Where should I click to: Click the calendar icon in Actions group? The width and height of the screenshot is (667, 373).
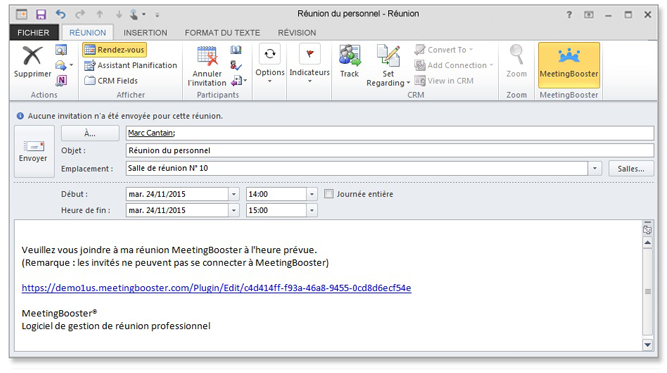pos(61,50)
